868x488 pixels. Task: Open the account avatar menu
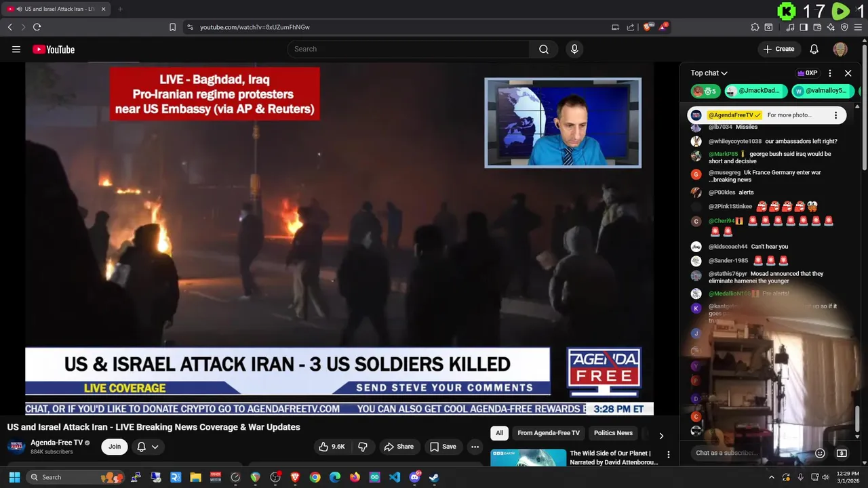840,49
